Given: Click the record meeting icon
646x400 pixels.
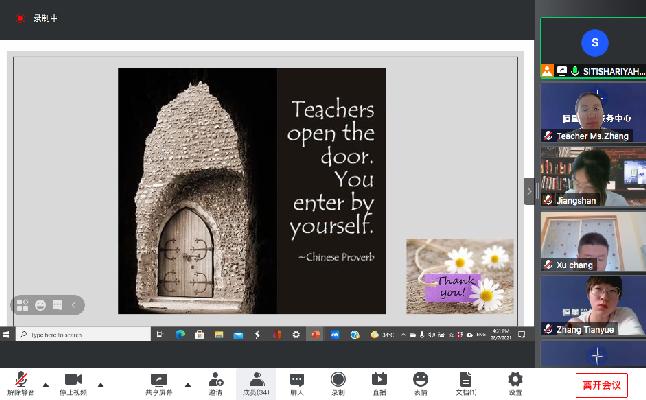Looking at the screenshot, I should (338, 381).
